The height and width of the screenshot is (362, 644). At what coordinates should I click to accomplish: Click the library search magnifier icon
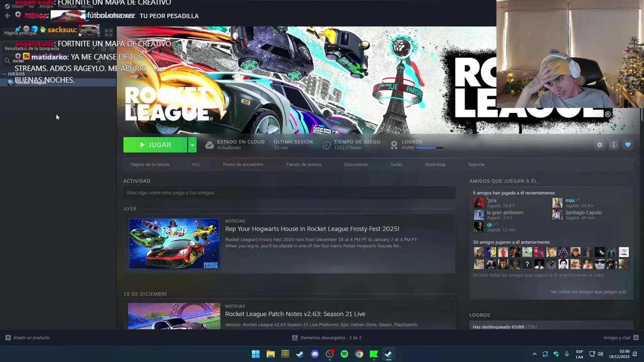tap(7, 61)
